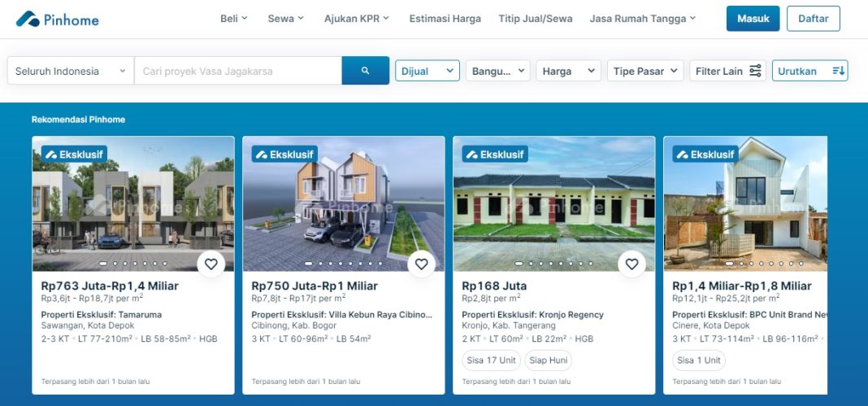Favorite the Tamaruma property with heart icon
The height and width of the screenshot is (406, 868).
[x=211, y=264]
